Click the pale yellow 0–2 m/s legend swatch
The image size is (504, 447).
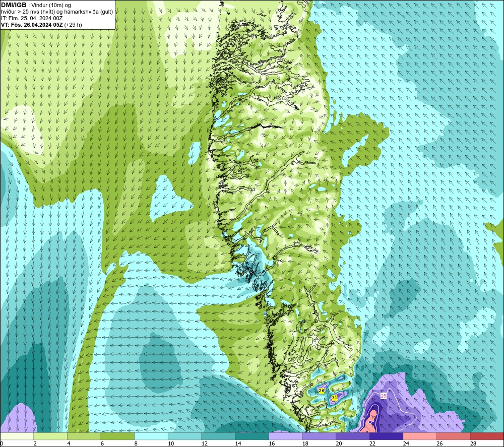click(17, 436)
